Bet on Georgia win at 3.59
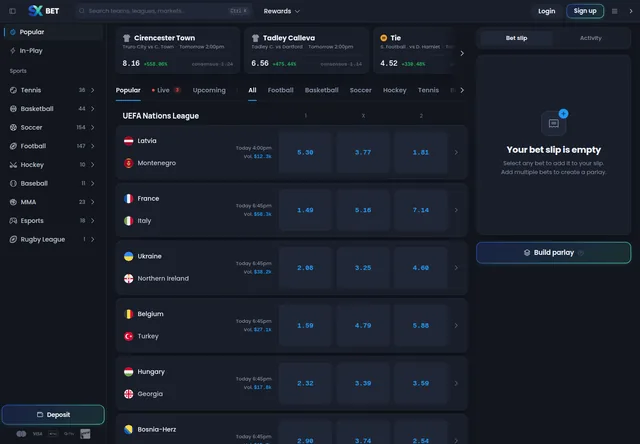Screen dimensions: 640x444 [x=421, y=383]
